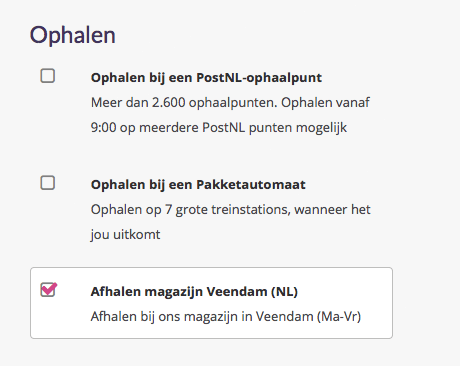Click the pink checkmark icon
Viewport: 460px width, 366px height.
49,289
